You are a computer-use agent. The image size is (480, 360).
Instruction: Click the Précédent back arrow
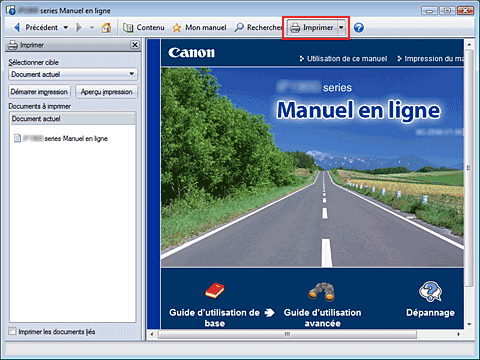coord(17,28)
